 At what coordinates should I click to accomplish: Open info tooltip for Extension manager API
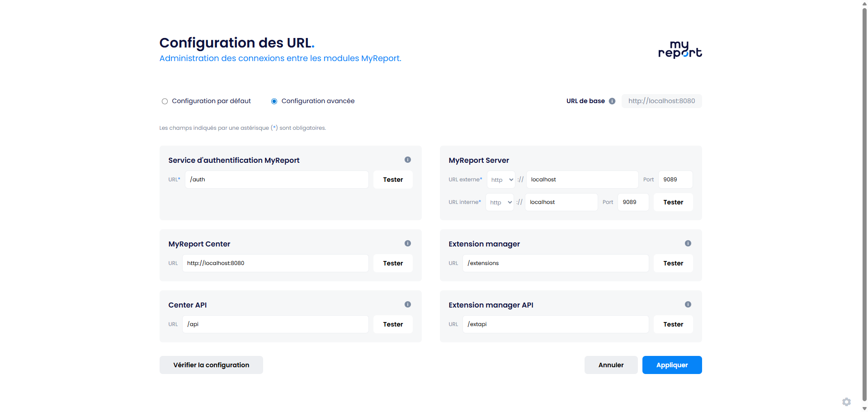point(688,304)
